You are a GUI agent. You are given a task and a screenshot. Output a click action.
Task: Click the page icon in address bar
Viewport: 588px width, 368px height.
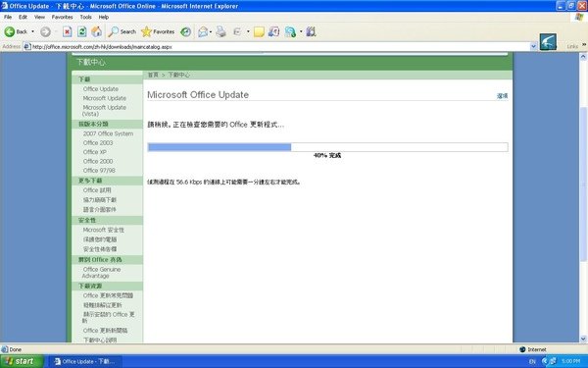point(27,47)
